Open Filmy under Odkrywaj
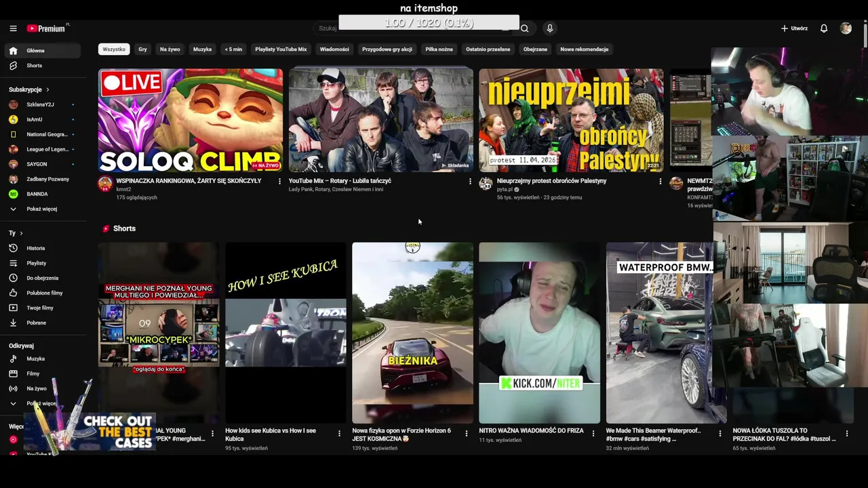This screenshot has height=488, width=868. [x=43, y=373]
